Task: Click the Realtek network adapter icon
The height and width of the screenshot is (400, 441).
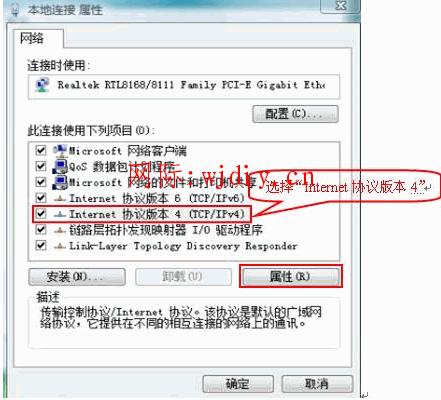Action: click(x=42, y=85)
